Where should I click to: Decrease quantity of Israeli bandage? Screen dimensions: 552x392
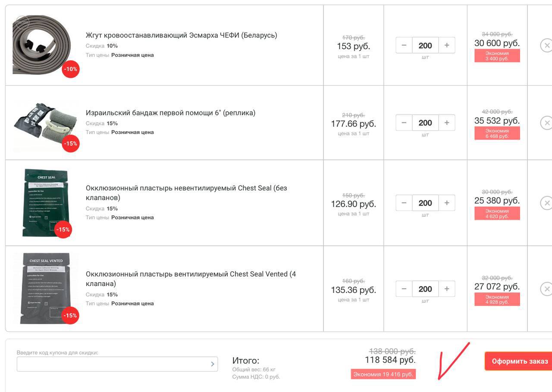pyautogui.click(x=404, y=123)
